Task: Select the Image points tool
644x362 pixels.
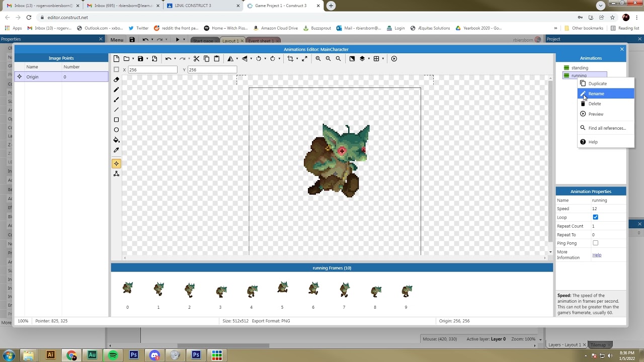Action: point(116,163)
